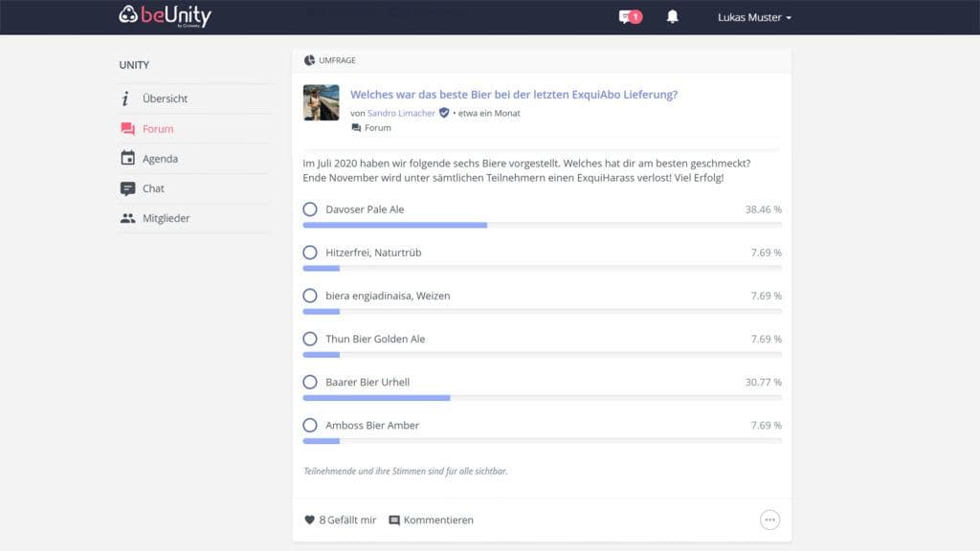The width and height of the screenshot is (980, 551).
Task: Click the UMFRAGE label text
Action: click(337, 60)
